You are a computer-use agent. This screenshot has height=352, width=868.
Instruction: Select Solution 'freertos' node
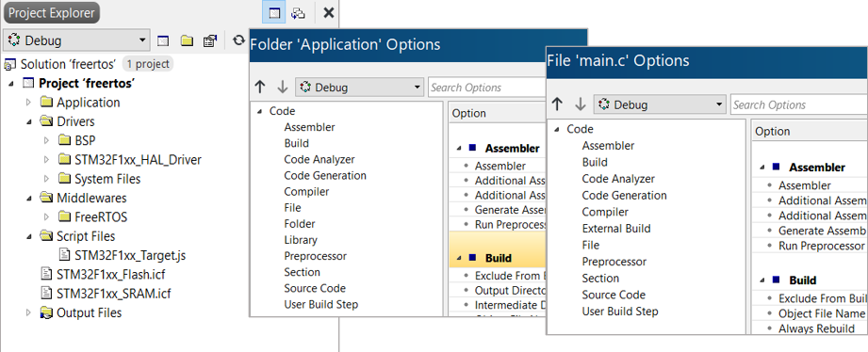tap(68, 64)
